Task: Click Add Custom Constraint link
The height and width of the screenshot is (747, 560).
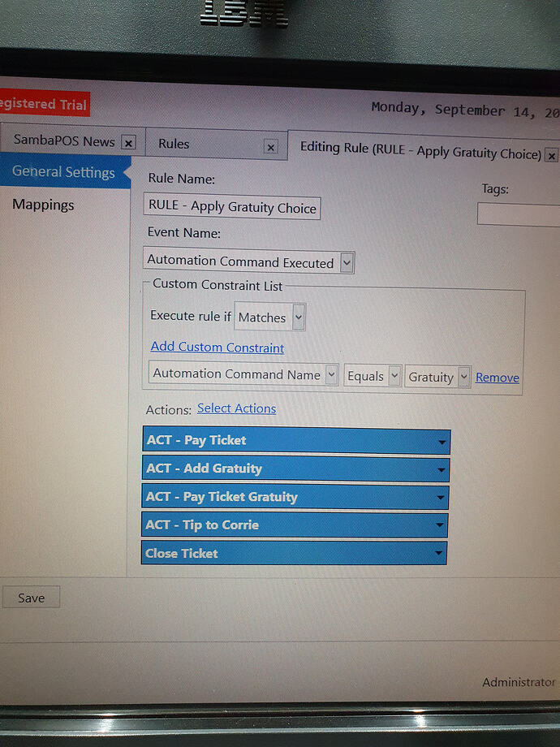Action: 218,348
